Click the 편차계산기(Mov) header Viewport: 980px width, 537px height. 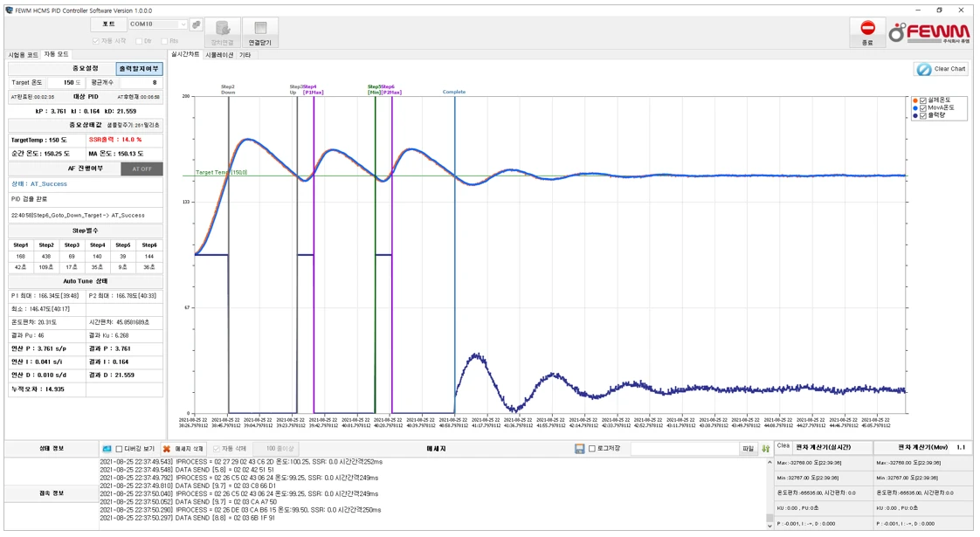coord(922,448)
